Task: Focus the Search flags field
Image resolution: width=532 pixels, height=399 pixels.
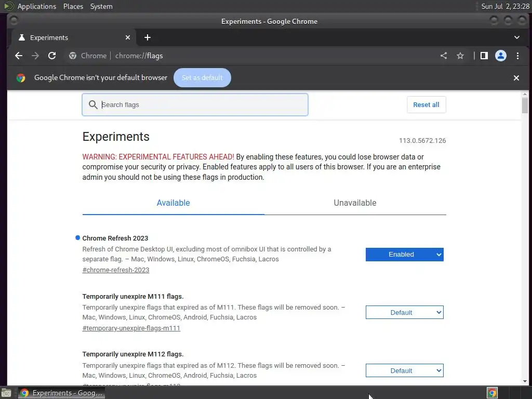Action: 195,104
